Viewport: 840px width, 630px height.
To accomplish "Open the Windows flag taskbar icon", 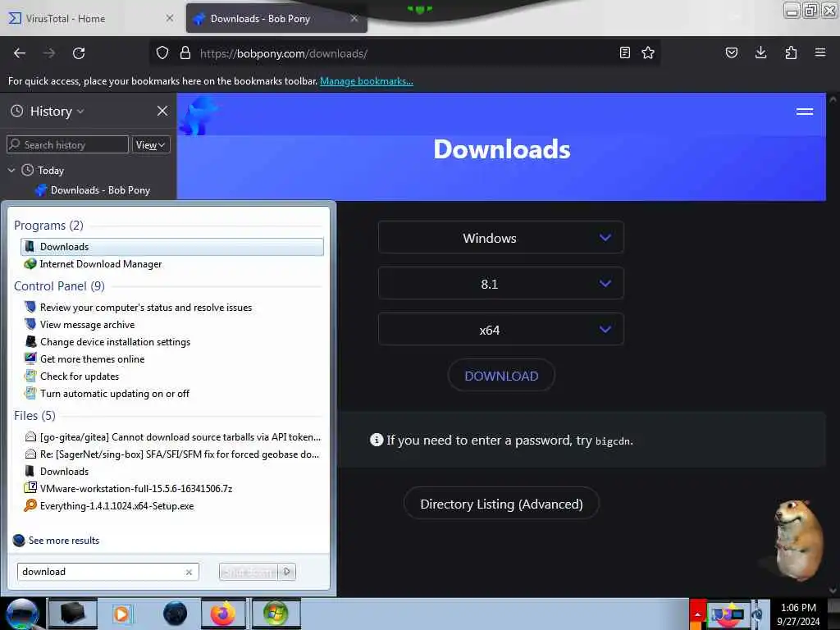I will [x=276, y=614].
